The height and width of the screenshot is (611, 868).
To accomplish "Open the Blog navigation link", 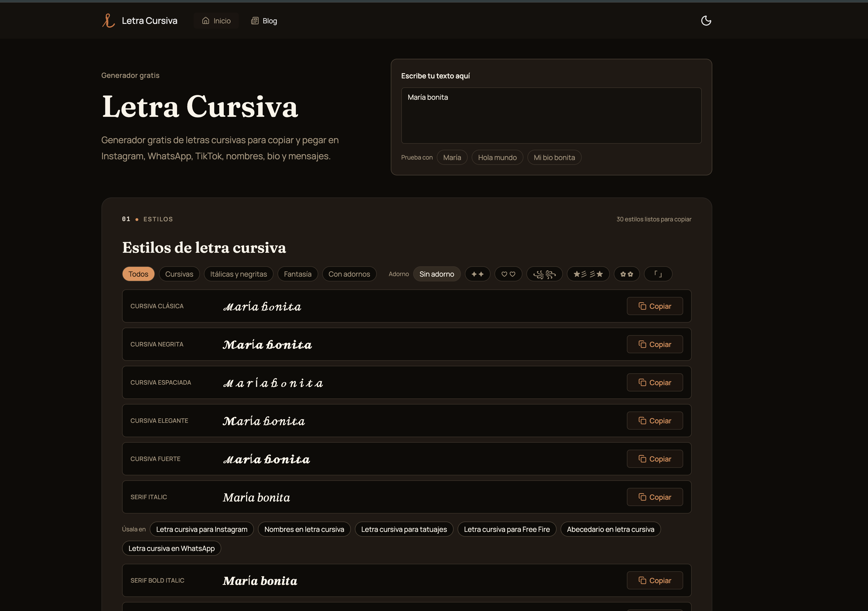I will (264, 21).
